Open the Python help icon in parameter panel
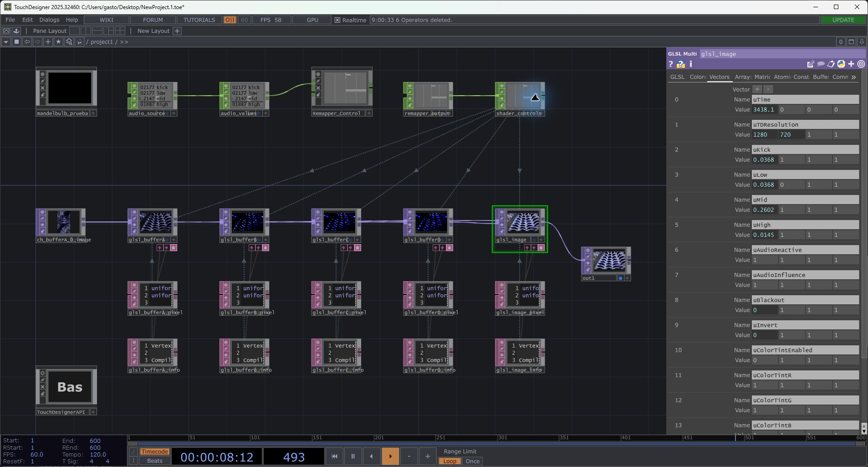The height and width of the screenshot is (467, 868). pyautogui.click(x=680, y=64)
